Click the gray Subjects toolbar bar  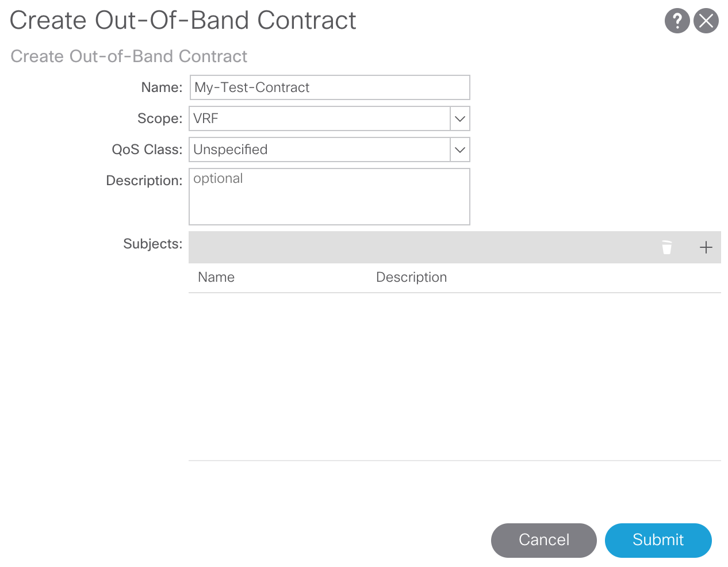420,247
